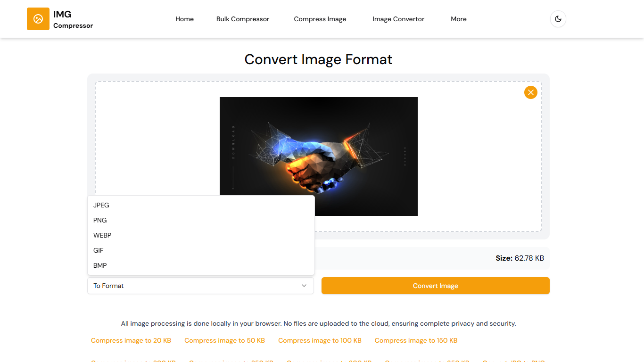Follow the Compress image to 100 KB link
This screenshot has width=644, height=362.
[320, 340]
